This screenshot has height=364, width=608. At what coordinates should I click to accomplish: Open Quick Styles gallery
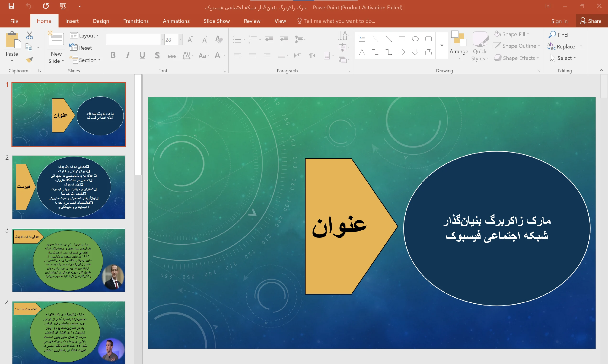480,46
